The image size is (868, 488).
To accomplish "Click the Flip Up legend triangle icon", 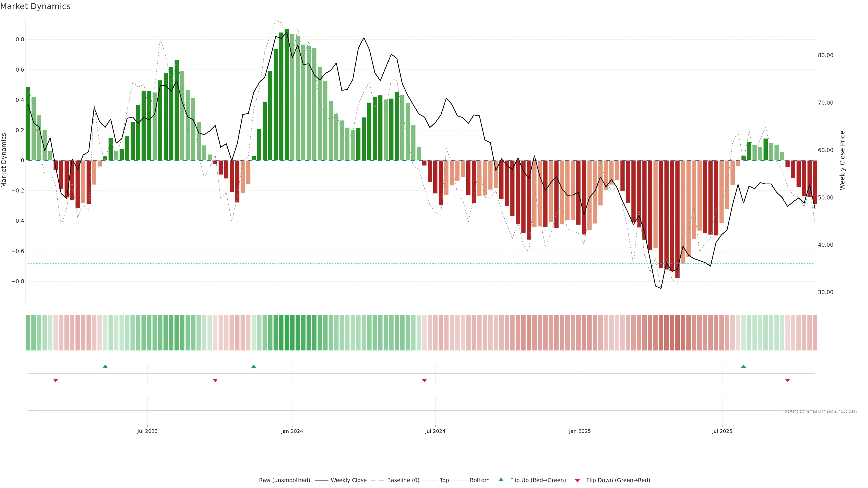I will [501, 480].
